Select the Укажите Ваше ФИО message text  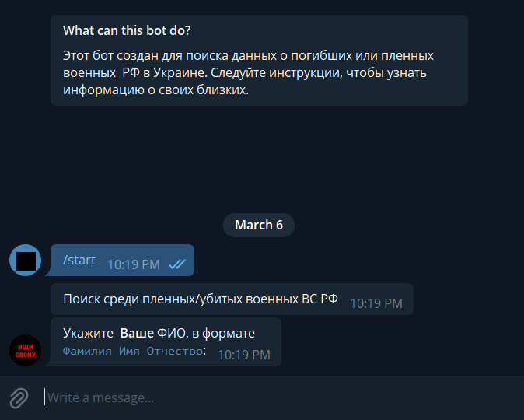(159, 341)
